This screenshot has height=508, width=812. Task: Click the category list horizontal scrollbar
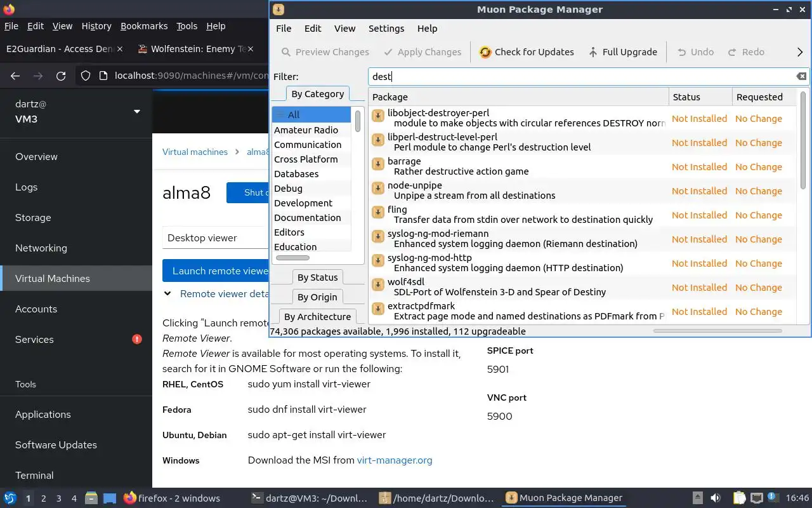292,258
